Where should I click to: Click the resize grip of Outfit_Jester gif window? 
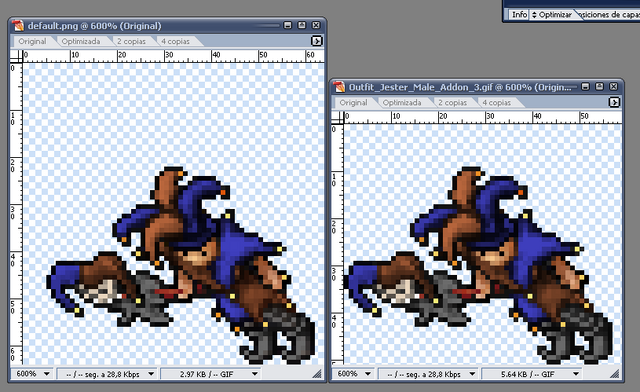pos(614,374)
